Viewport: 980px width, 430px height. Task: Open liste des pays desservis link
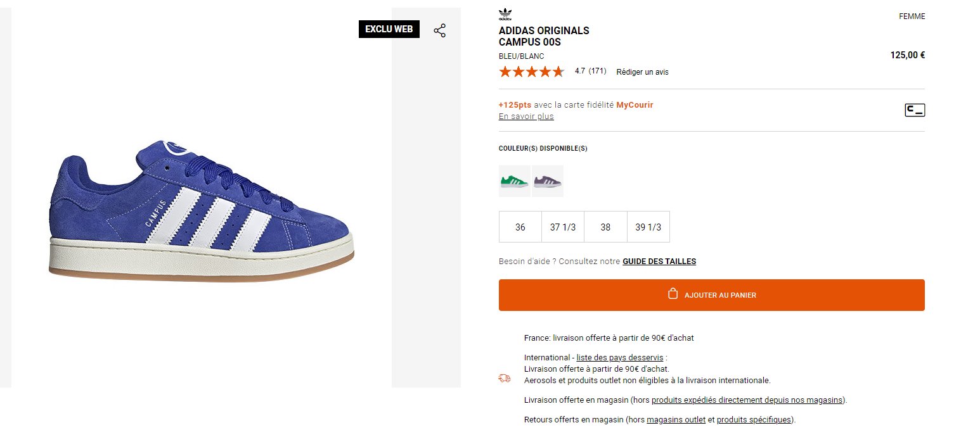pos(620,358)
